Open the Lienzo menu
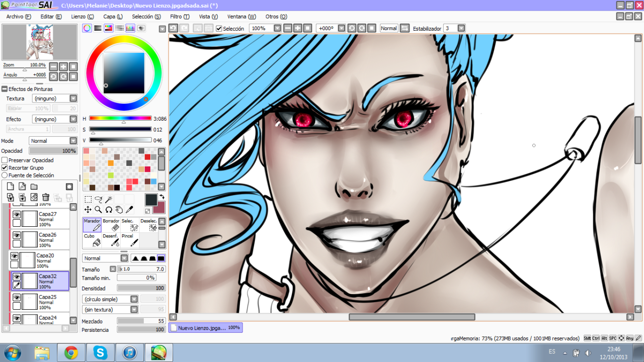The height and width of the screenshot is (362, 644). (82, 17)
